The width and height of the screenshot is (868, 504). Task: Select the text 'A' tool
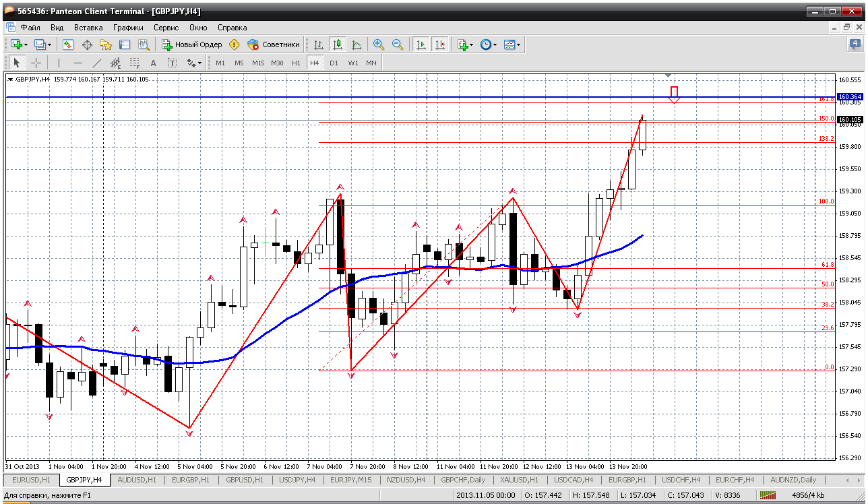tap(154, 63)
